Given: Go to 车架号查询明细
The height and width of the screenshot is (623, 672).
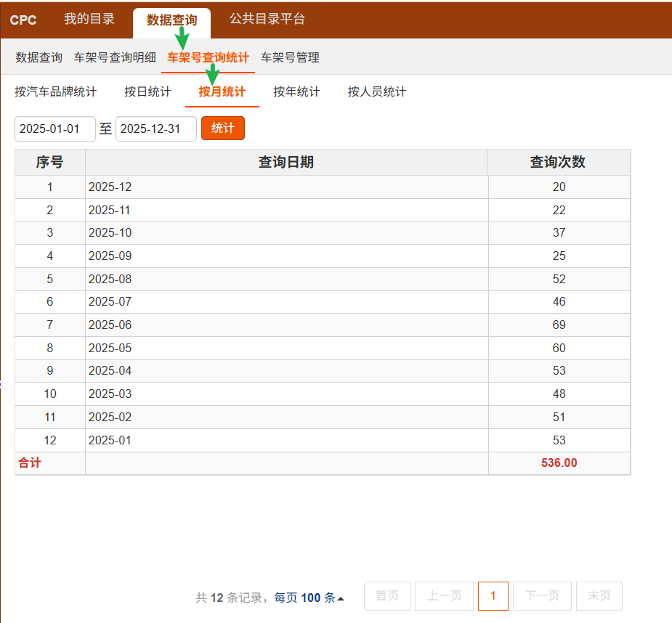Looking at the screenshot, I should [x=115, y=57].
